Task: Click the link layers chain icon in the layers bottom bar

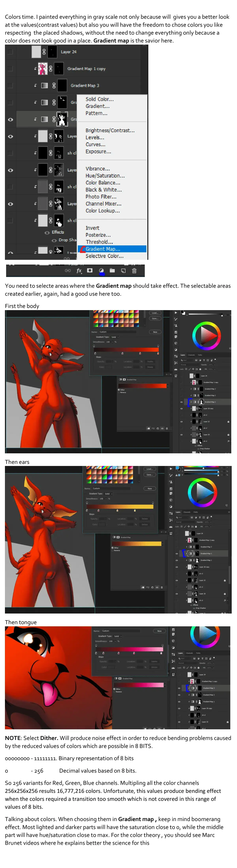Action: 68,271
